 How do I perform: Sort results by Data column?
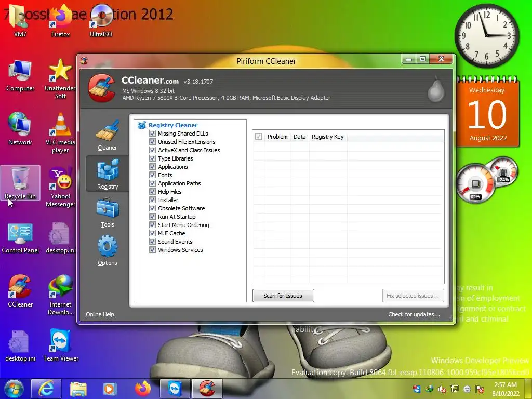(x=300, y=137)
